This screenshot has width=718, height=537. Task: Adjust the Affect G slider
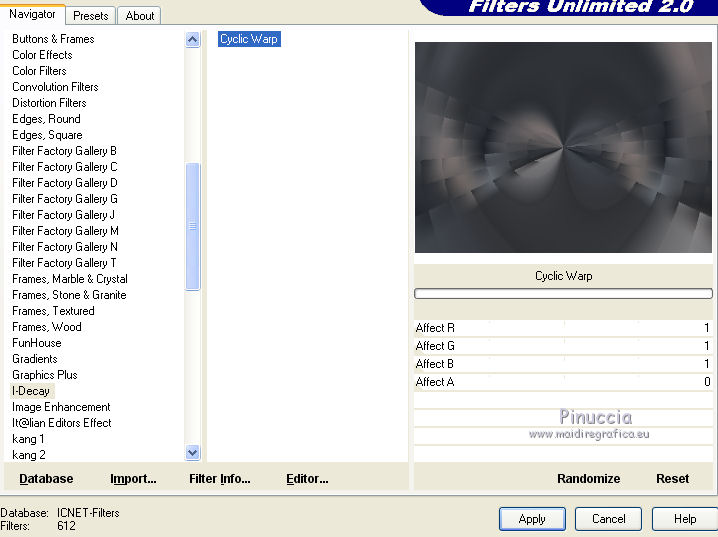tap(563, 346)
